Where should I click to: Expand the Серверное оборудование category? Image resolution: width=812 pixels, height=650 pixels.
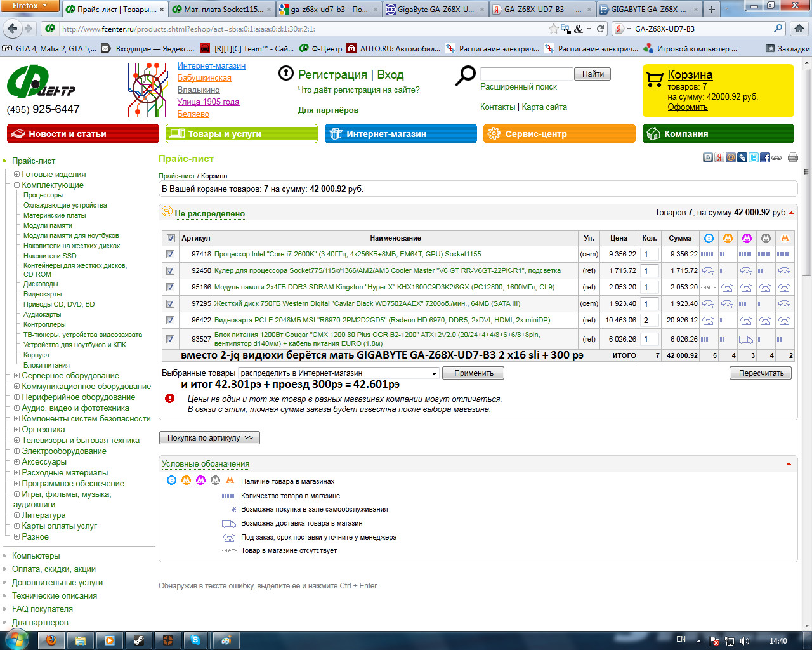click(x=16, y=375)
